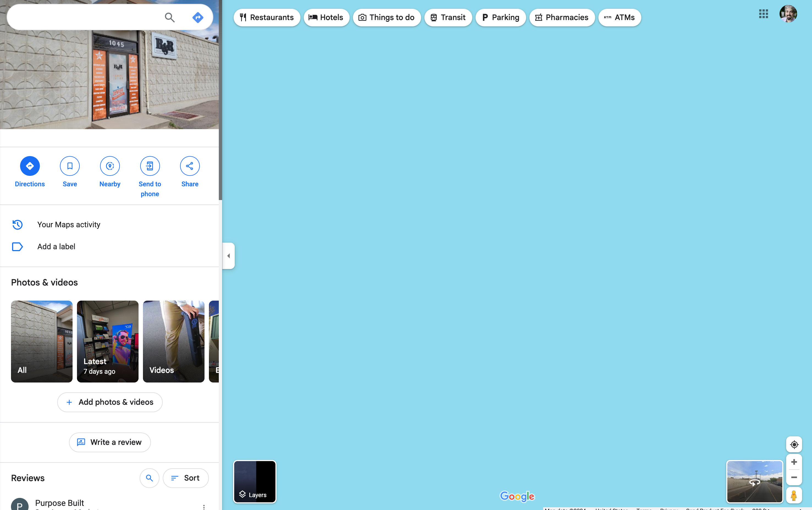Show your location on the map
Image resolution: width=812 pixels, height=510 pixels.
pos(794,445)
